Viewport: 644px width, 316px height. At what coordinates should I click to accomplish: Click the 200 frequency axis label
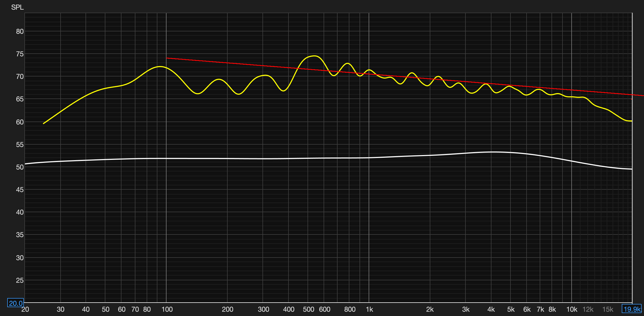tap(228, 309)
